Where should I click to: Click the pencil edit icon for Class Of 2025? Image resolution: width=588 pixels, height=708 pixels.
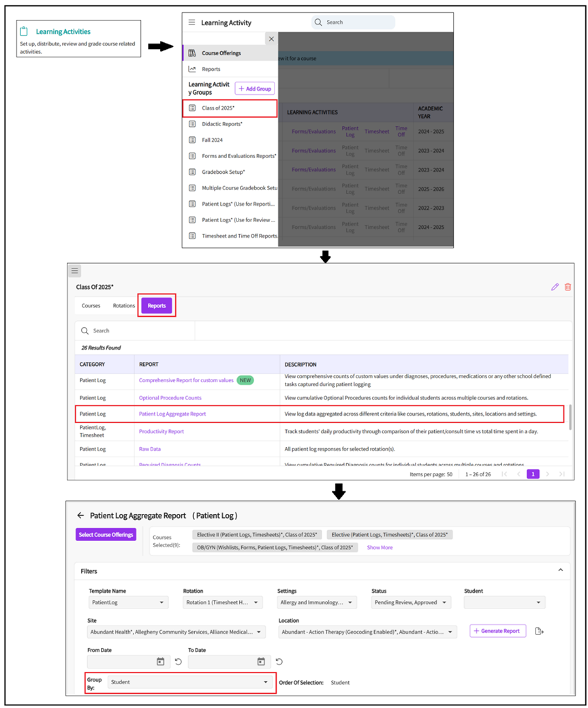click(555, 287)
